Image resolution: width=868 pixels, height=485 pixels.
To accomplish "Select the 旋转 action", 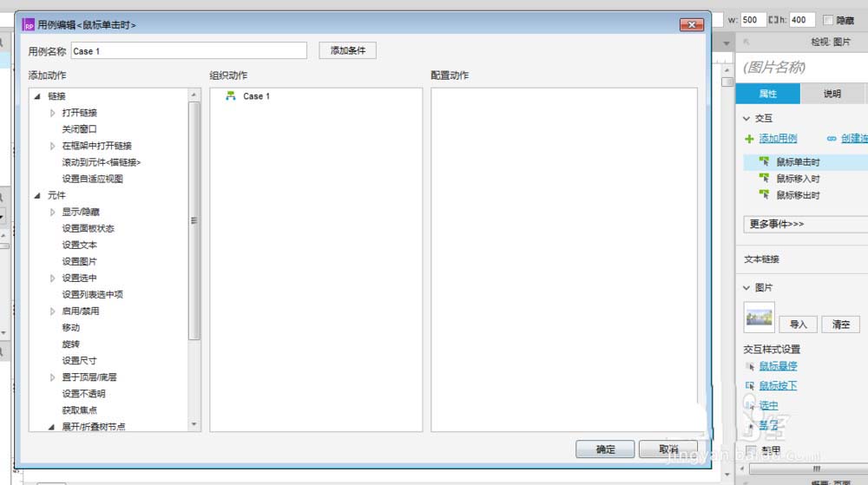I will [x=71, y=344].
